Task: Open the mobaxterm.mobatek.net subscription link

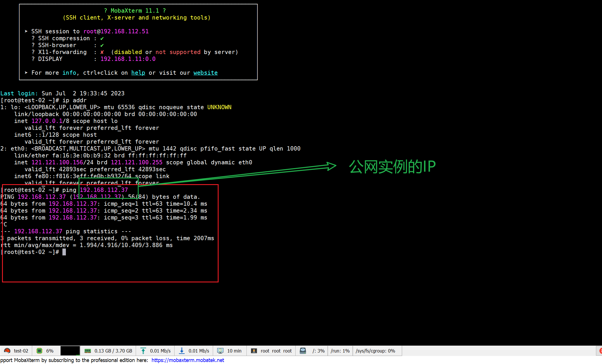Action: 188,360
